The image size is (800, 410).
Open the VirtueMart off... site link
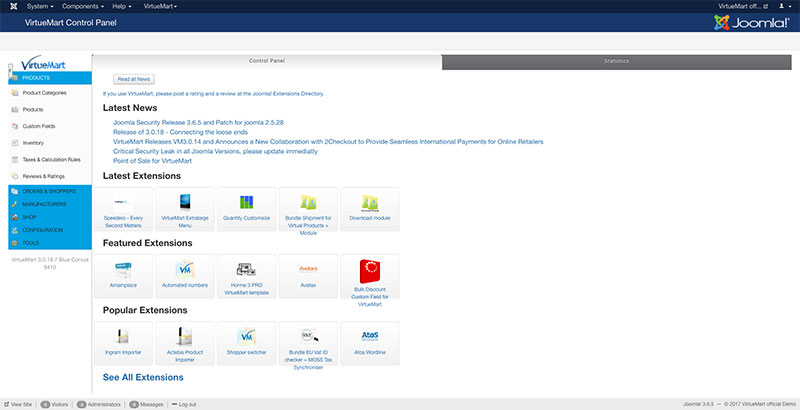click(x=742, y=6)
